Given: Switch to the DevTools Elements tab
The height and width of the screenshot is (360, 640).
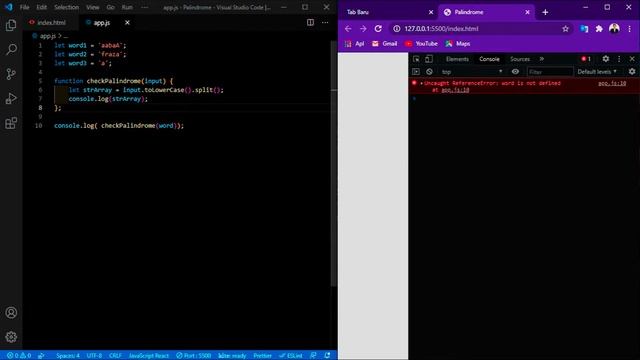Looking at the screenshot, I should (457, 59).
